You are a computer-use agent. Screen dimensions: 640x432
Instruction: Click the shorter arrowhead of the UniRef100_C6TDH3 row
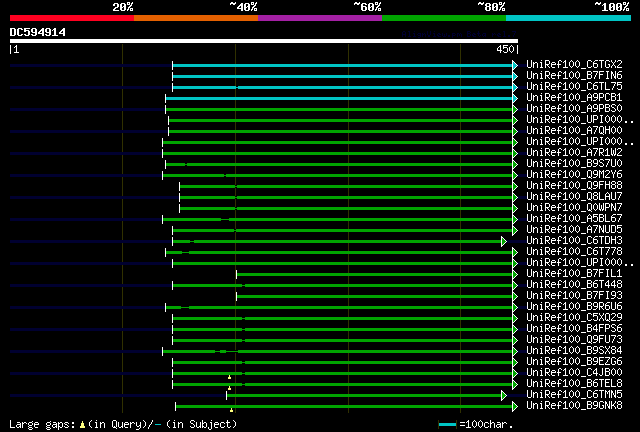click(504, 242)
